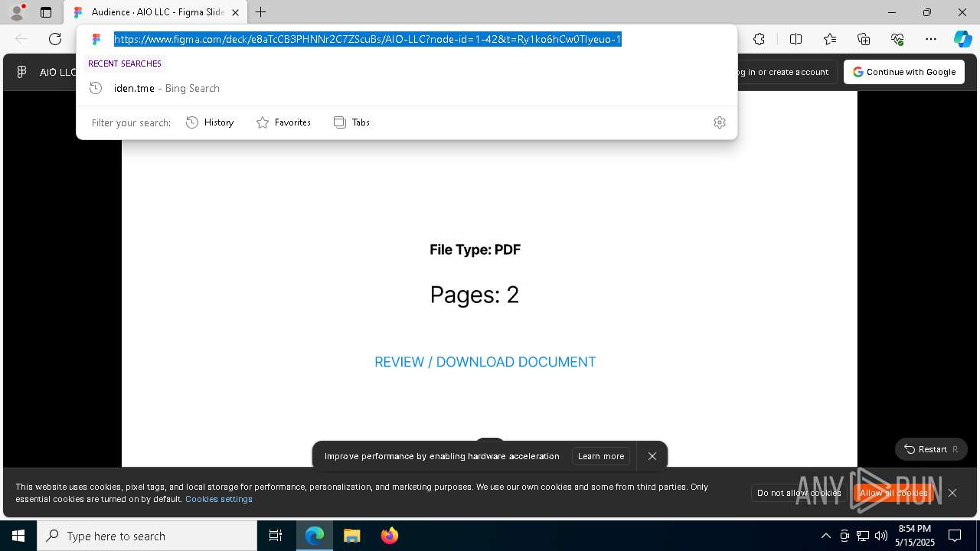Image resolution: width=980 pixels, height=551 pixels.
Task: Click the File Type: PDF text
Action: (475, 249)
